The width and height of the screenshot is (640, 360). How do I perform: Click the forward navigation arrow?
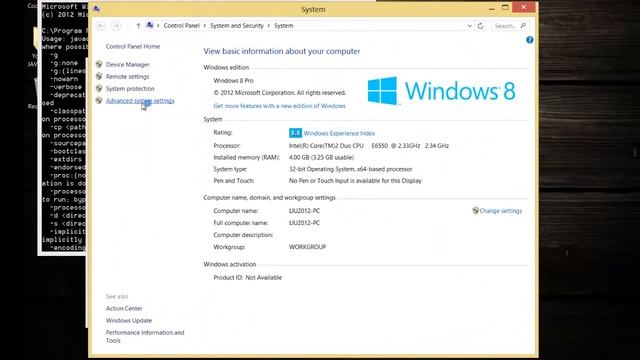(116, 26)
